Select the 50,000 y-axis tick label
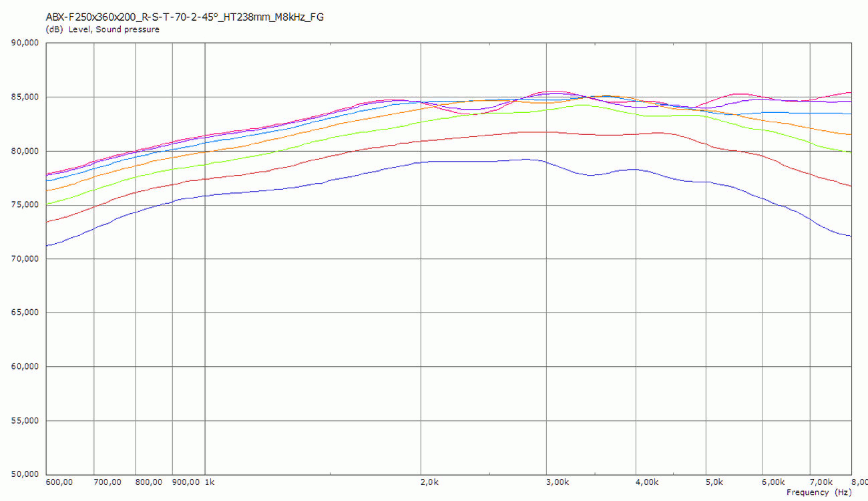This screenshot has width=868, height=501. pyautogui.click(x=25, y=474)
